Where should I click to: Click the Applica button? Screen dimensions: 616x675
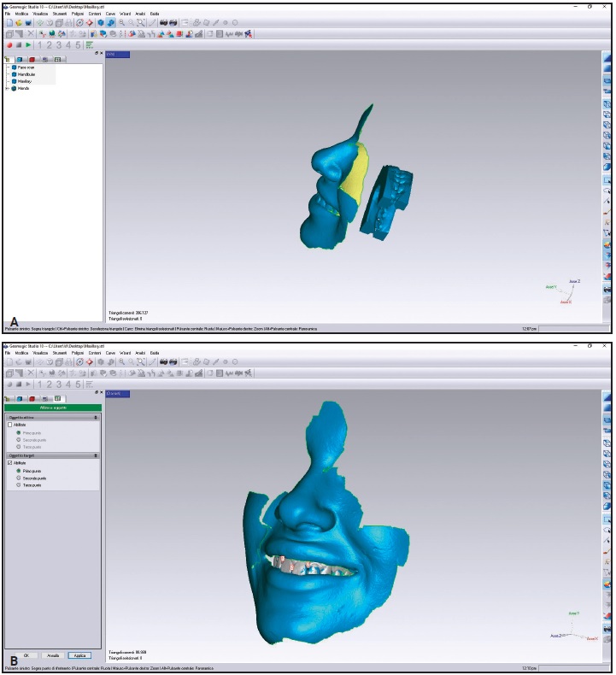click(78, 655)
